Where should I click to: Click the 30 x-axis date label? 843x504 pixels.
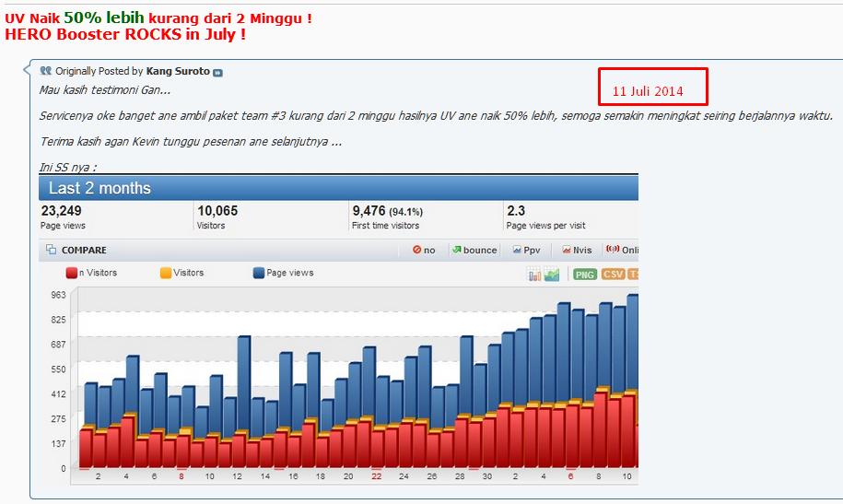[x=487, y=476]
